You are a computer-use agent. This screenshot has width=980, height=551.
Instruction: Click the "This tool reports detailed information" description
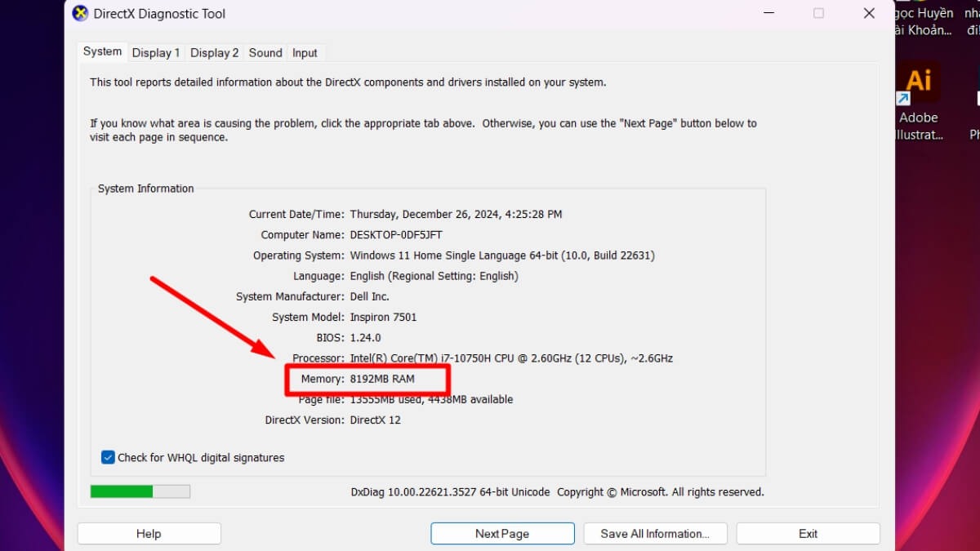348,82
